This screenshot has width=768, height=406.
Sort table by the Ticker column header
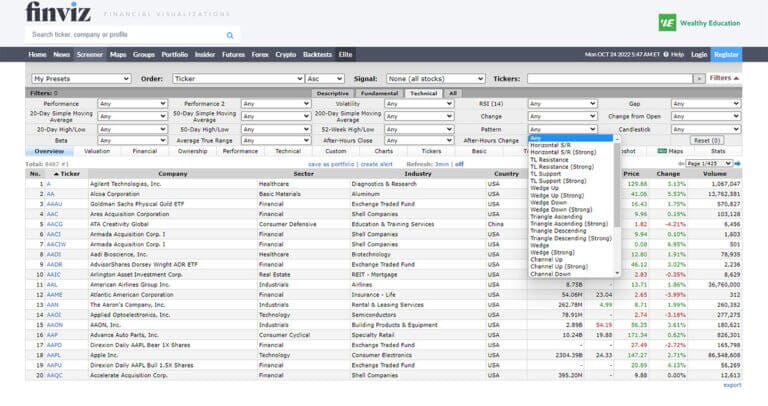(x=69, y=173)
